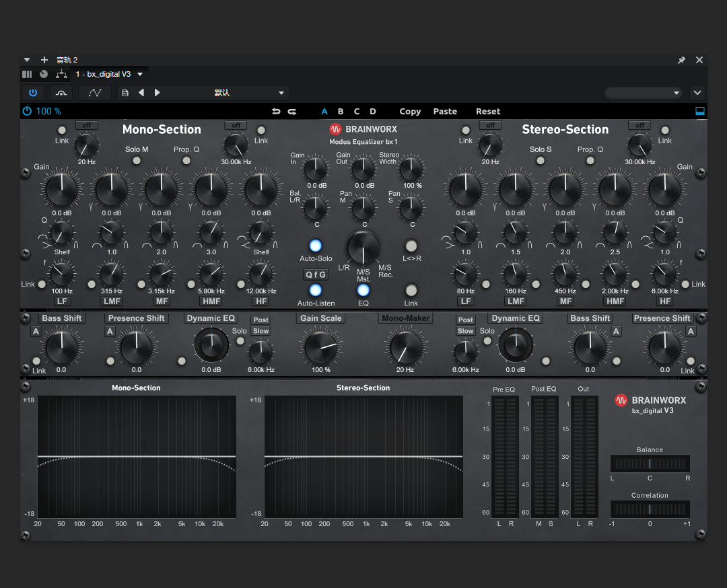Open the preset file icon
This screenshot has height=588, width=727.
(125, 93)
